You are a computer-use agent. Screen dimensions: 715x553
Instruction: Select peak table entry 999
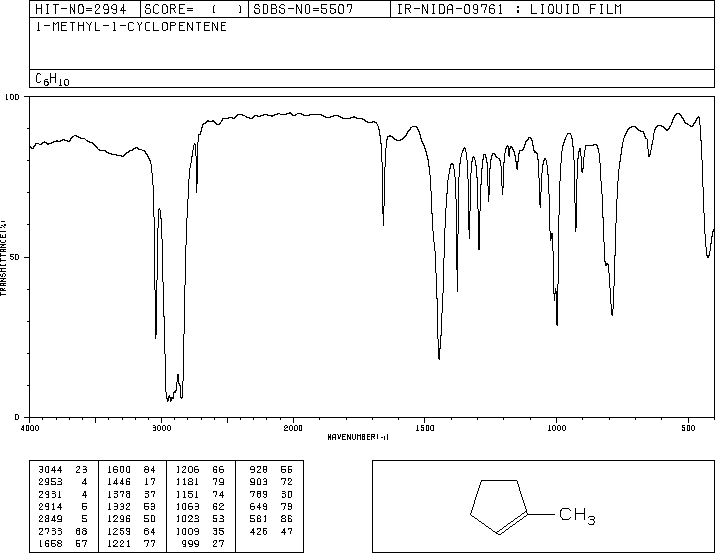[x=203, y=543]
